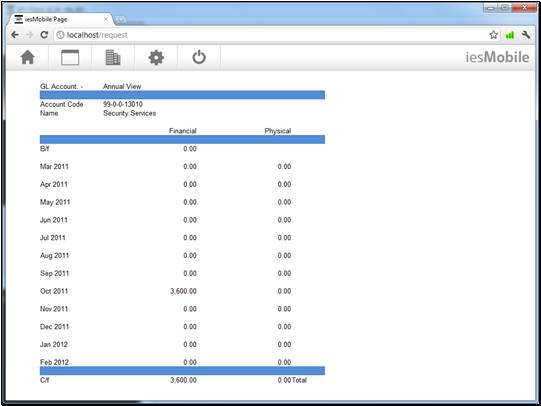Image resolution: width=541 pixels, height=406 pixels.
Task: Reload the page with refresh icon
Action: 44,35
